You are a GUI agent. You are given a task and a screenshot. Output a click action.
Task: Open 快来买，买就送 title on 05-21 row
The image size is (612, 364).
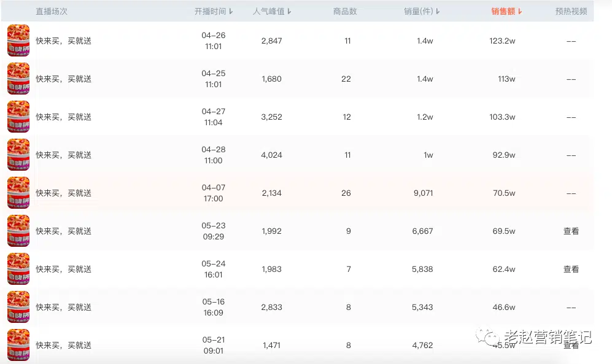pos(64,345)
